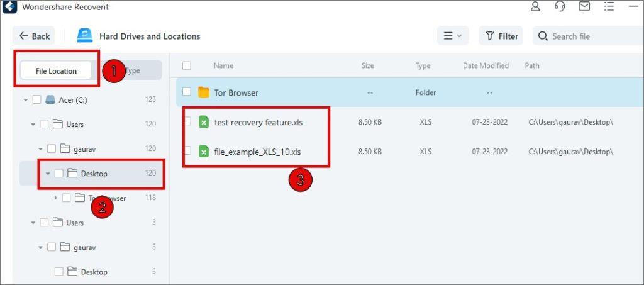Click the Wondershare Recoverit logo icon
Image resolution: width=644 pixels, height=285 pixels.
(9, 6)
